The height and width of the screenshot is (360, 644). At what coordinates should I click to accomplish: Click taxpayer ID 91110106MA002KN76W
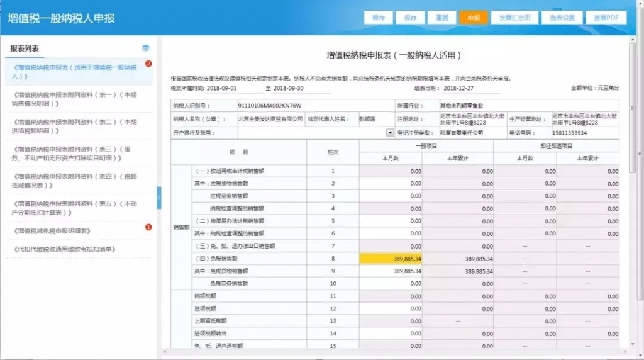(269, 106)
